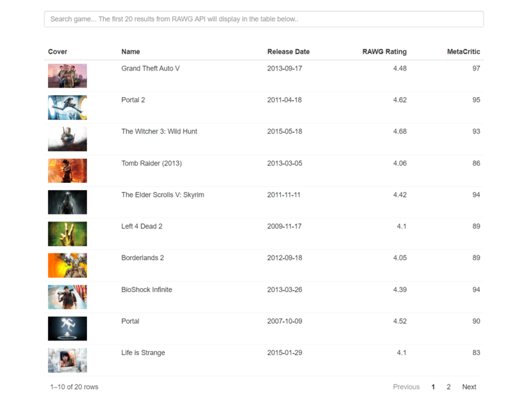Click the MetaCritic score 97
The width and height of the screenshot is (532, 399).
click(x=476, y=68)
